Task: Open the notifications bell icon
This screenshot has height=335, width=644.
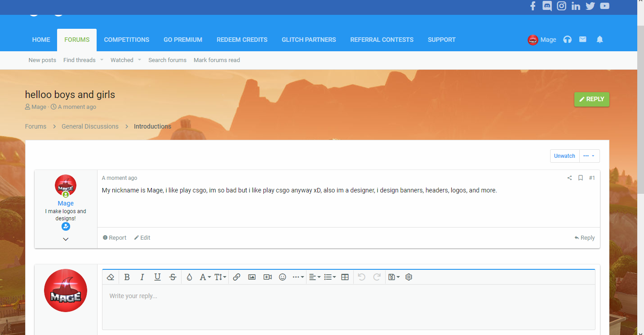Action: coord(600,40)
